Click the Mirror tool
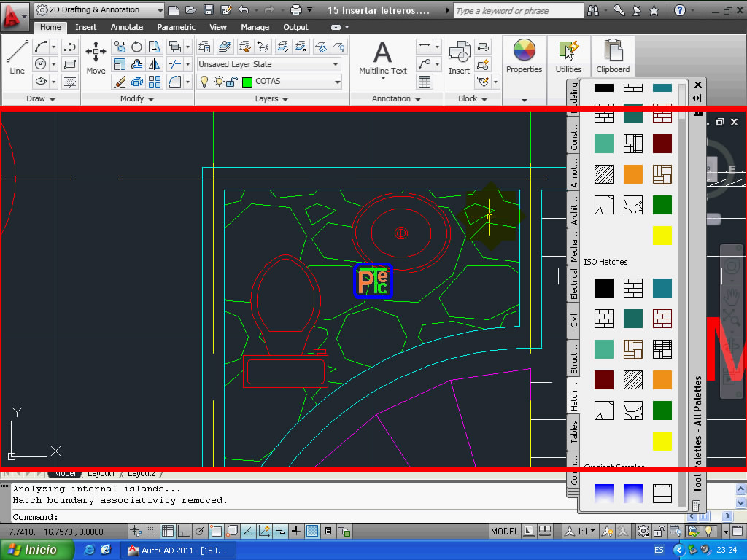The height and width of the screenshot is (560, 747). click(x=155, y=64)
